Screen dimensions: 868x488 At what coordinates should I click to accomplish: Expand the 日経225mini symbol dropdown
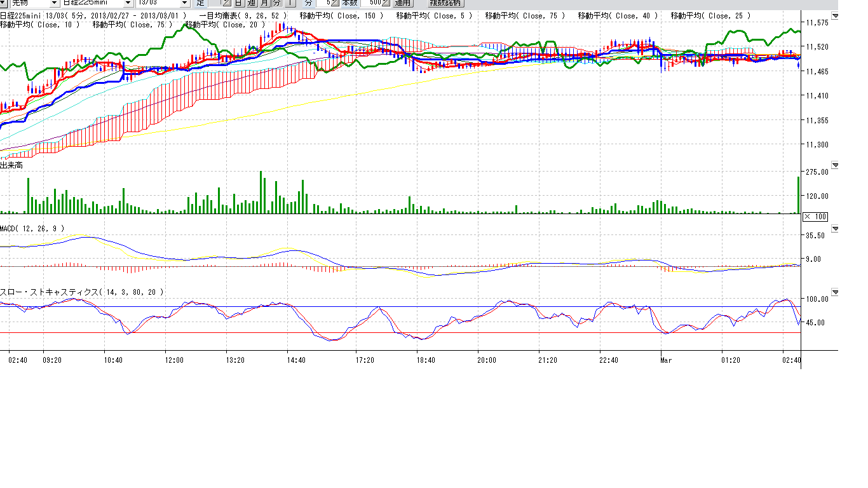coord(128,3)
